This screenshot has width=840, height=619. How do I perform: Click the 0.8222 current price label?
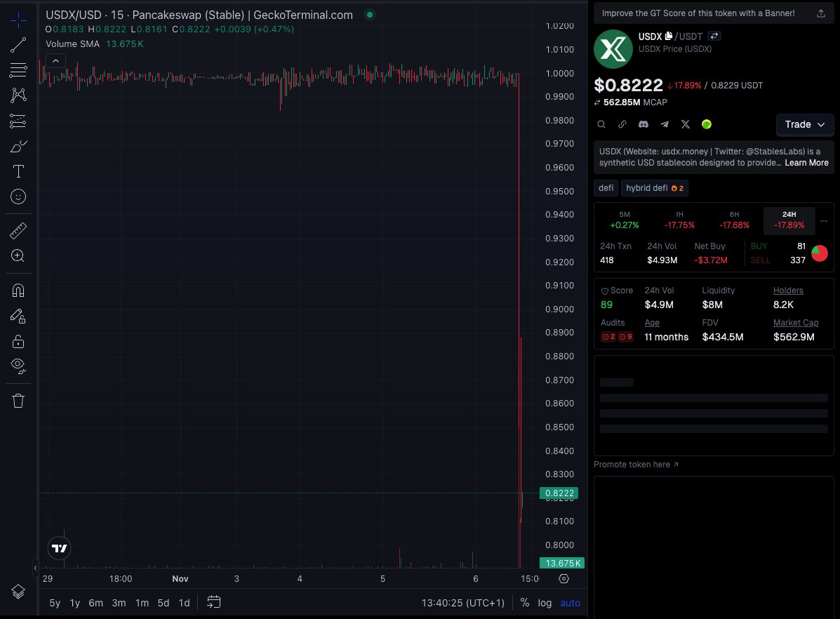coord(559,493)
